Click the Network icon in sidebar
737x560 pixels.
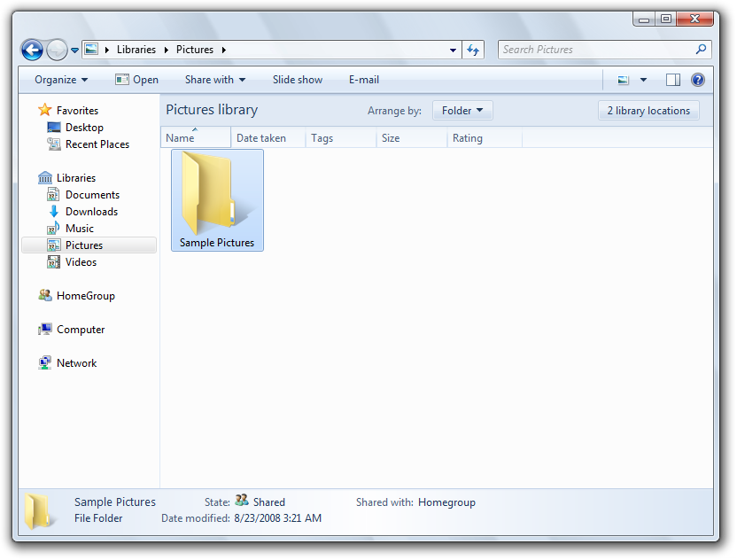point(44,362)
